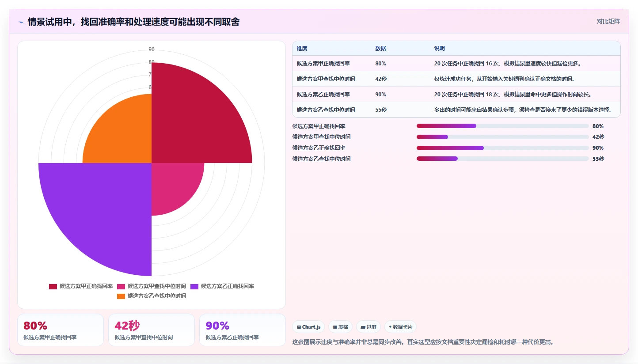
Task: Click the description starting 多出的时间可能来自
Action: click(x=523, y=110)
